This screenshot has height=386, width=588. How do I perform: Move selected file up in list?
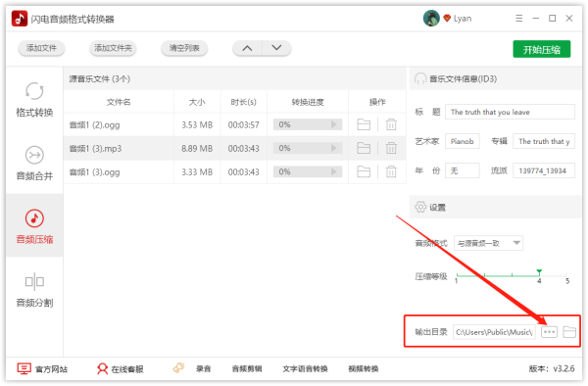(247, 48)
